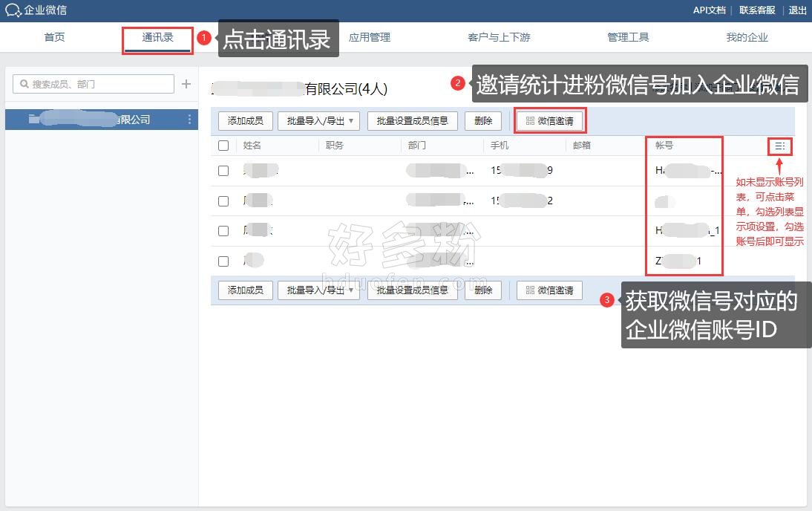
Task: Click the top 微信邀请 button
Action: tap(549, 121)
